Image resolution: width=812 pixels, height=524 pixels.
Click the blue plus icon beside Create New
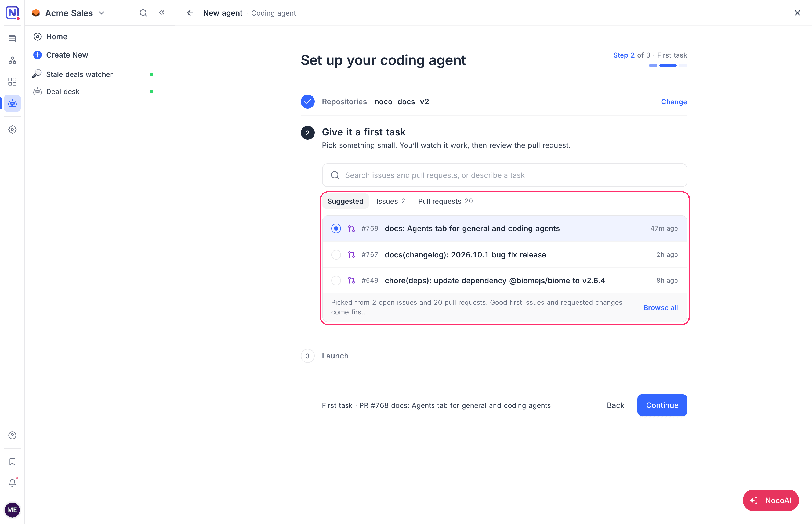(38, 55)
